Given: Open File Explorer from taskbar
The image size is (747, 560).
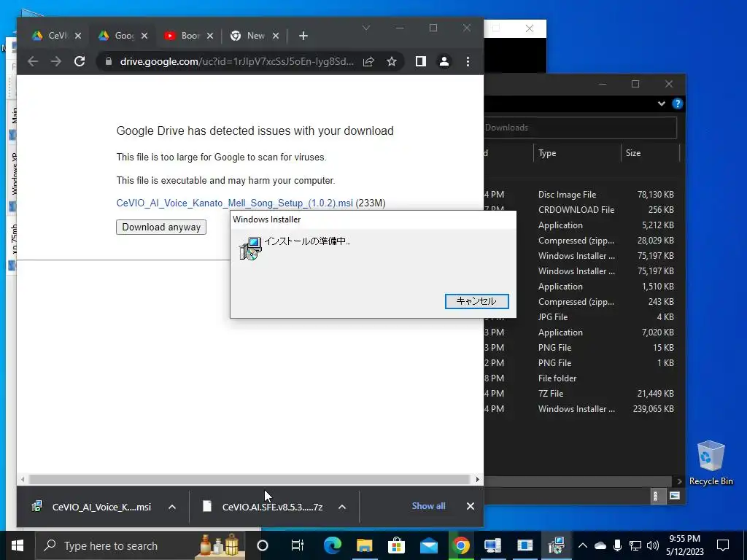Looking at the screenshot, I should pyautogui.click(x=365, y=545).
